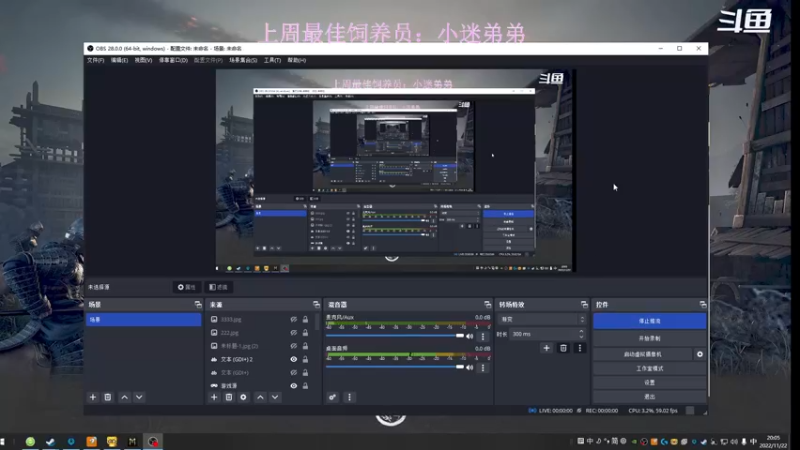Toggle the lock on 3333.jpg source
This screenshot has width=800, height=450.
point(305,319)
